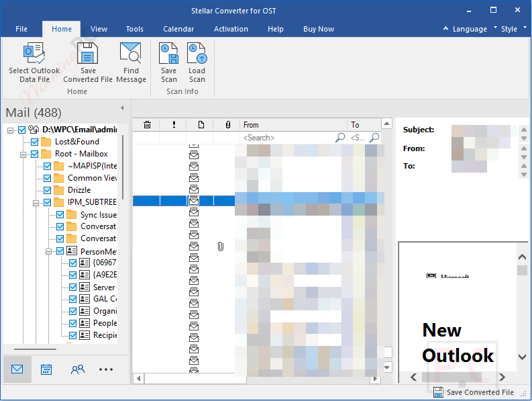Select GAL contacts folder
This screenshot has width=532, height=401.
tap(105, 299)
